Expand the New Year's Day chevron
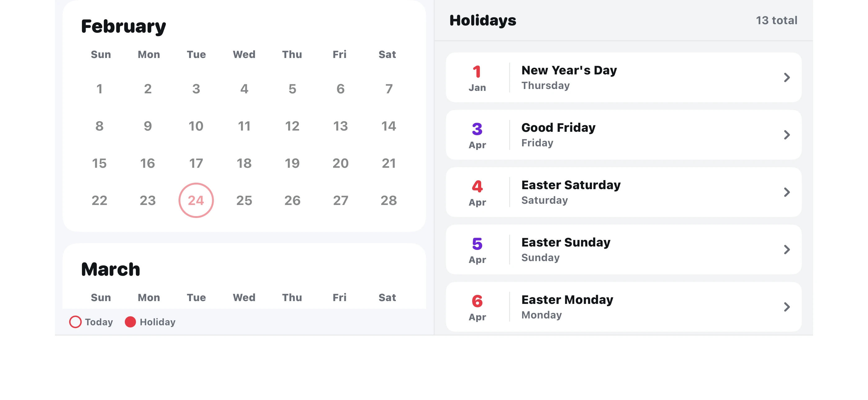Screen dimensions: 868x400 [x=786, y=78]
